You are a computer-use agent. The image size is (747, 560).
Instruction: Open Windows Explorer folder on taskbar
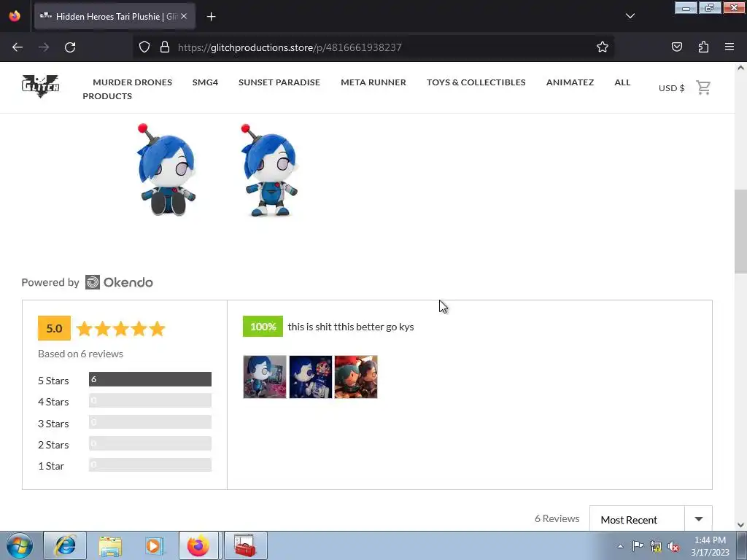110,545
